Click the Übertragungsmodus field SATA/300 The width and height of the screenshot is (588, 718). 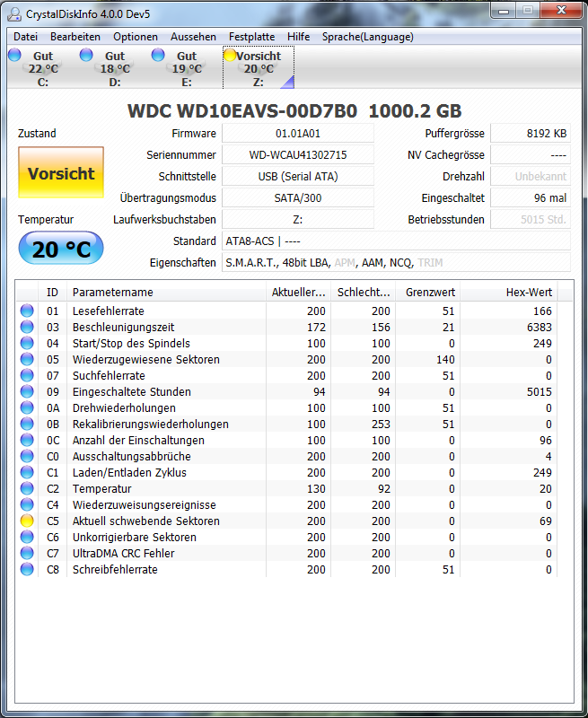click(298, 197)
